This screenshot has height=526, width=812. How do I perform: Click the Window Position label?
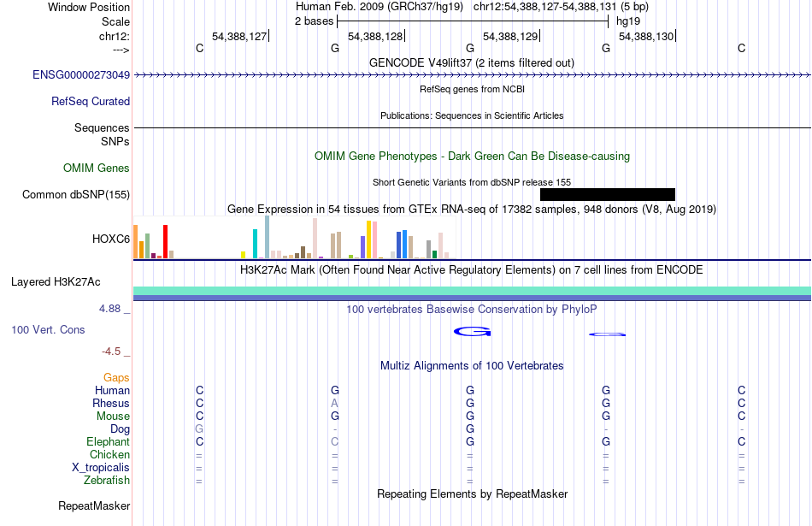click(89, 7)
